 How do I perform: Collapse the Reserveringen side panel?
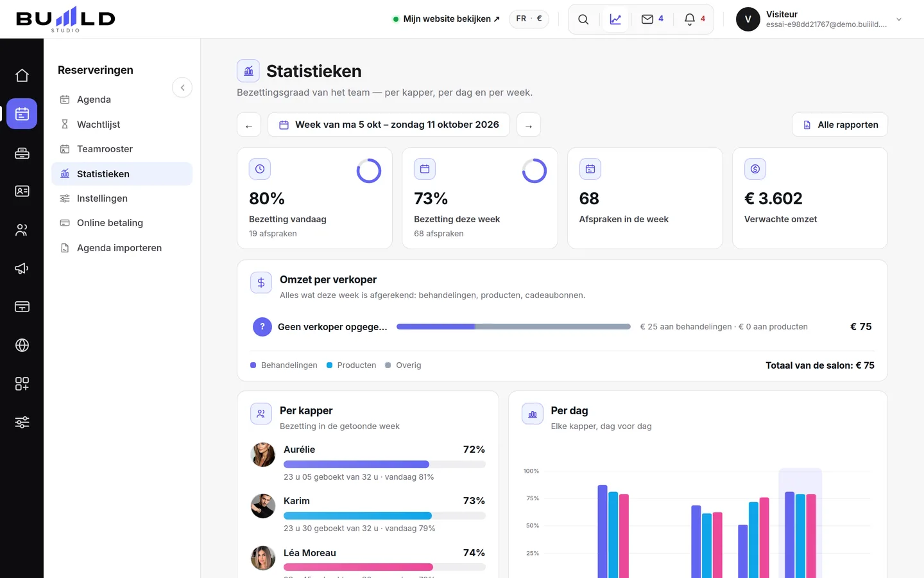point(182,88)
